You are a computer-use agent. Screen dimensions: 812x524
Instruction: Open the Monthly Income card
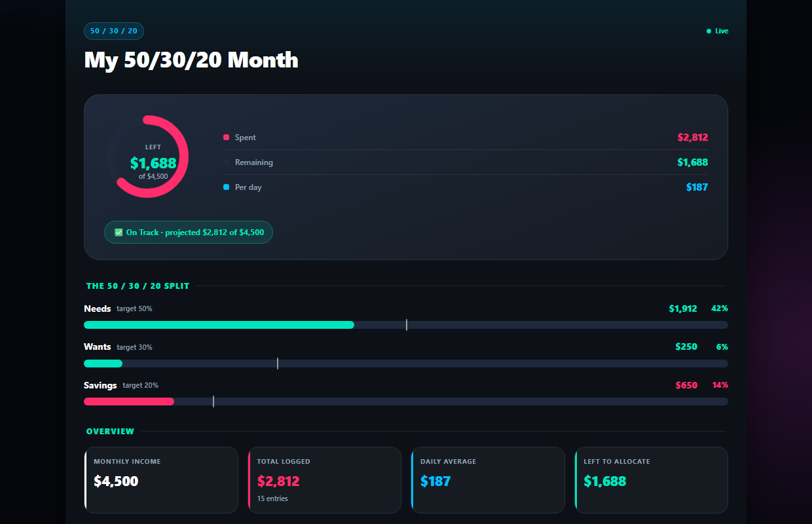161,480
